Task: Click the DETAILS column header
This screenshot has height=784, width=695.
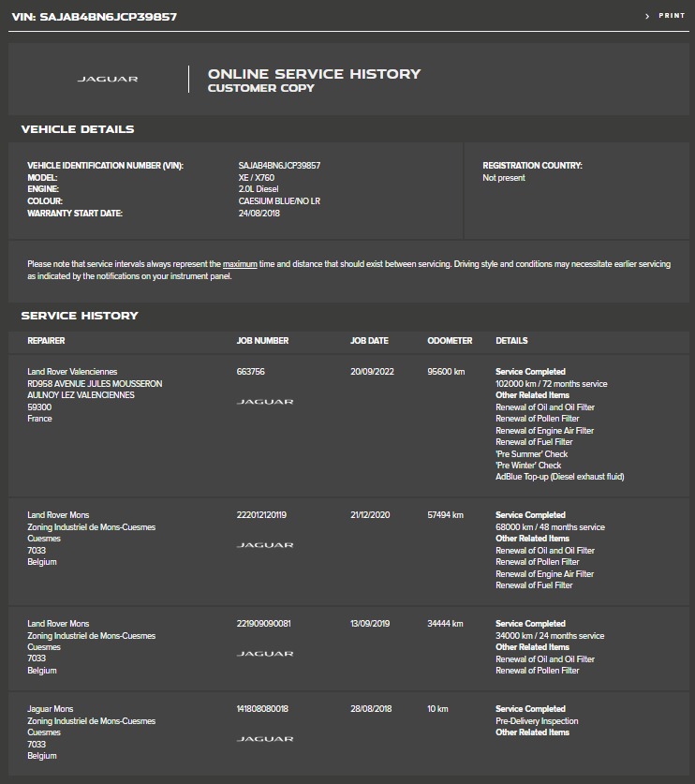Action: coord(511,341)
